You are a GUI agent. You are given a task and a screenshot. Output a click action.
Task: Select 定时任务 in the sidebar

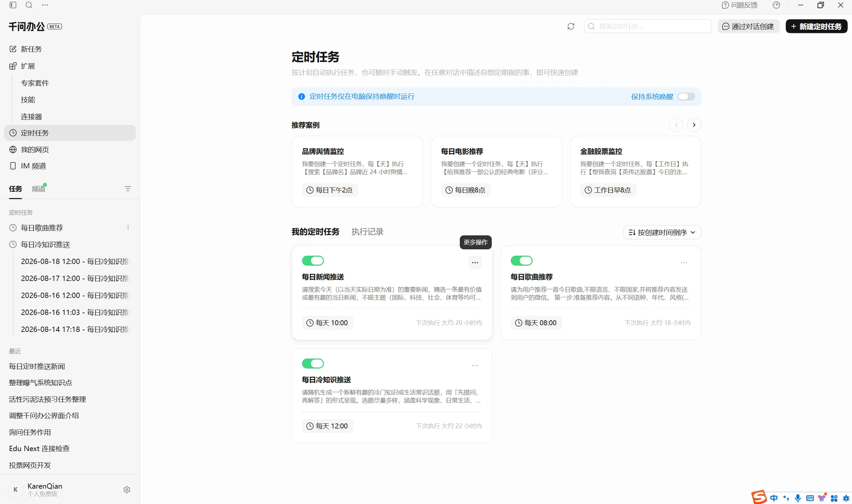(x=70, y=133)
